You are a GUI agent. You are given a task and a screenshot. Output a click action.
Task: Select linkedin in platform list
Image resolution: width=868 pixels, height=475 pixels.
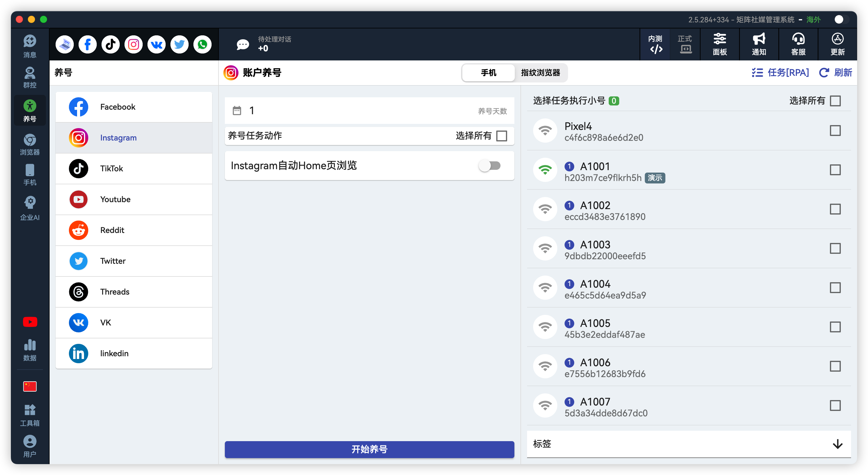134,354
